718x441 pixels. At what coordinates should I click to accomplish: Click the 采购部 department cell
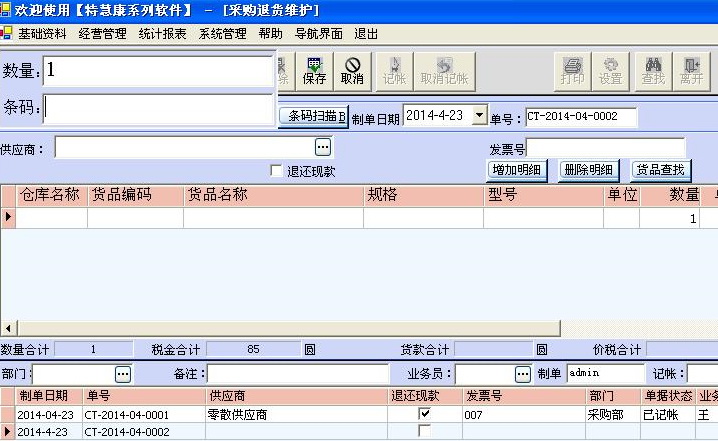click(613, 415)
